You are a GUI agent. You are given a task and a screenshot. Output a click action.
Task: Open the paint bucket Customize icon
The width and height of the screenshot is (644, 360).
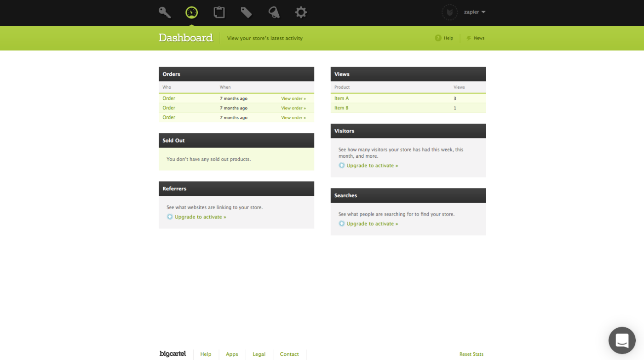point(274,12)
